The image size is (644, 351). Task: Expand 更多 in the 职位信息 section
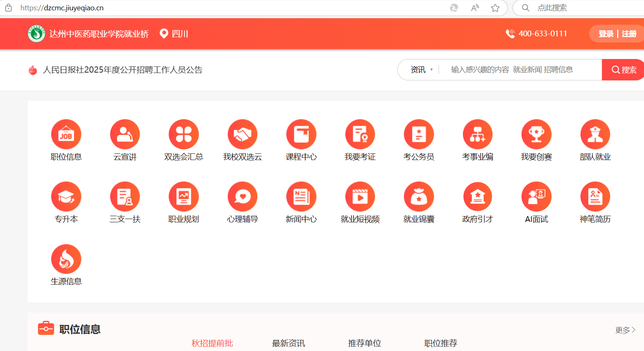point(625,330)
